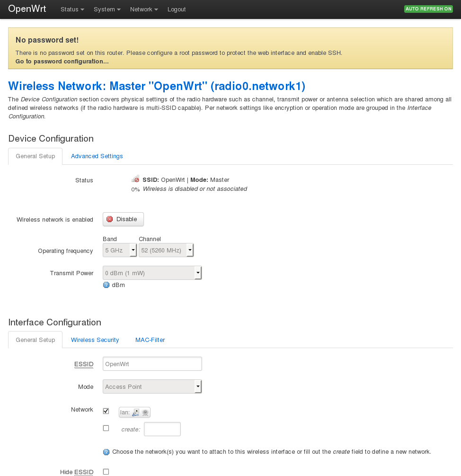Open the MAC-Filter tab

(150, 340)
